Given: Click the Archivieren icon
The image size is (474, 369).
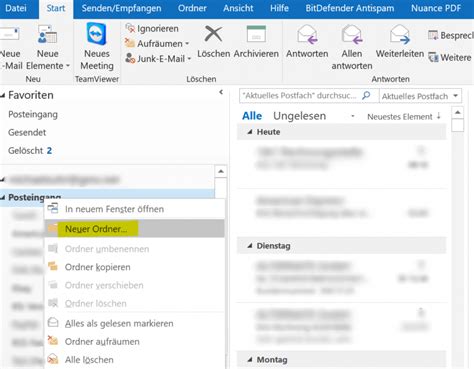Looking at the screenshot, I should [x=256, y=34].
